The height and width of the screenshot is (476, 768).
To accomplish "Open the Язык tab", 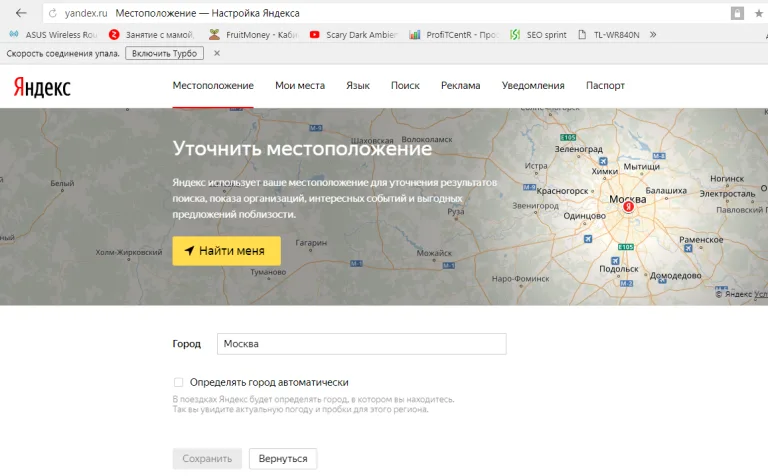I will pyautogui.click(x=358, y=86).
